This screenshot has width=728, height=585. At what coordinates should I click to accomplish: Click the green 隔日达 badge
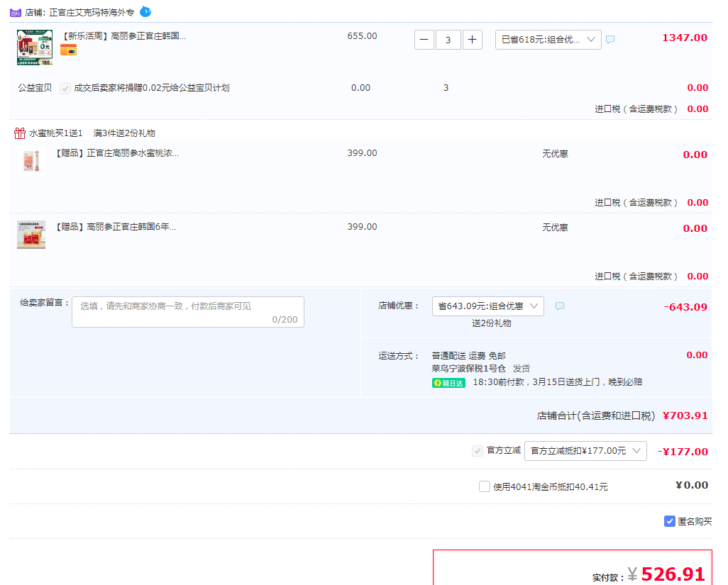click(448, 383)
